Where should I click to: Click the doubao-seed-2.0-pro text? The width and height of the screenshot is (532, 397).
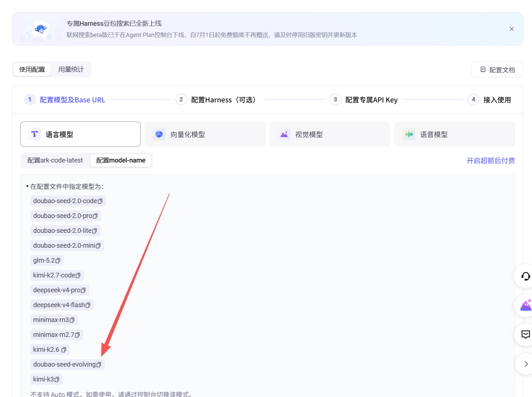coord(63,216)
